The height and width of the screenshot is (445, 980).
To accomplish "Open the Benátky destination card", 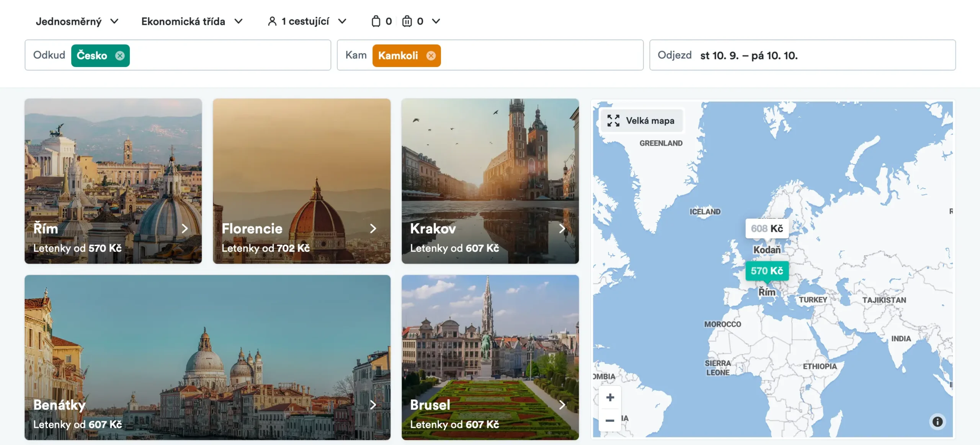I will (x=207, y=357).
